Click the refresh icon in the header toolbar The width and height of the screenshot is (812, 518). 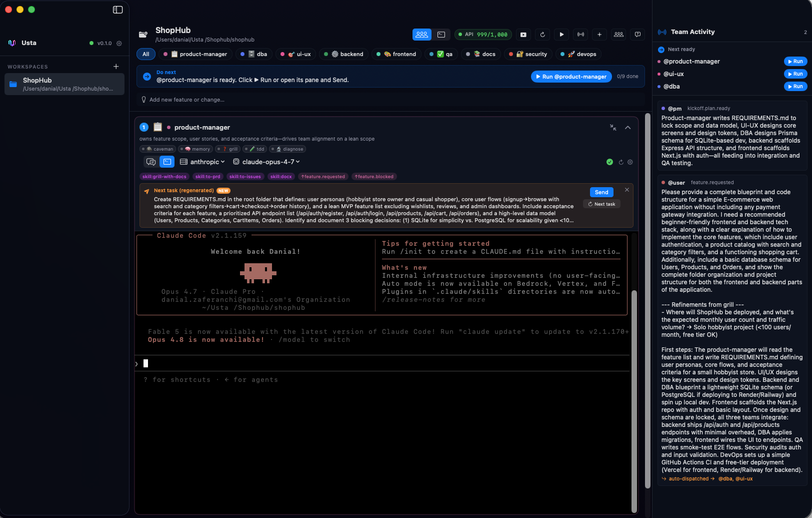coord(542,35)
